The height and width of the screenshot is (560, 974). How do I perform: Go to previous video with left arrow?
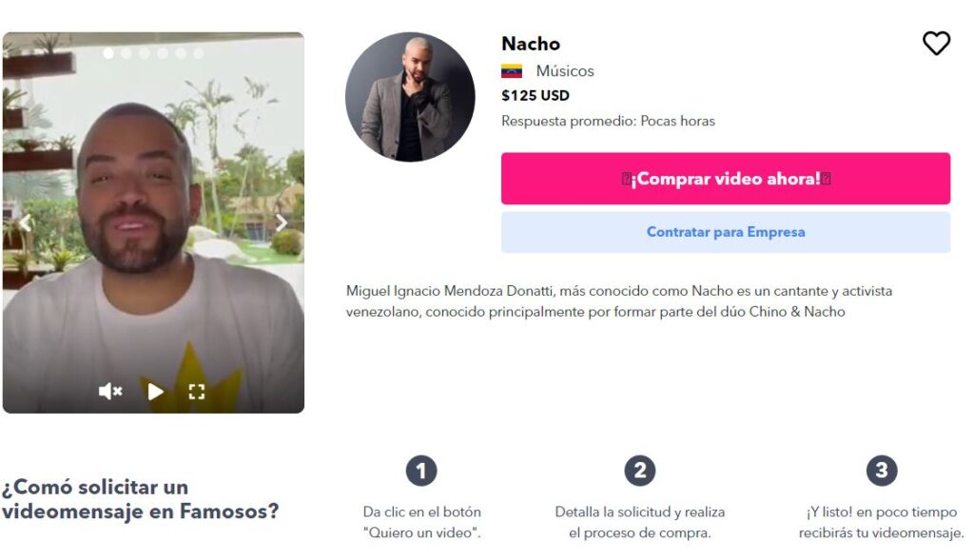(x=26, y=222)
